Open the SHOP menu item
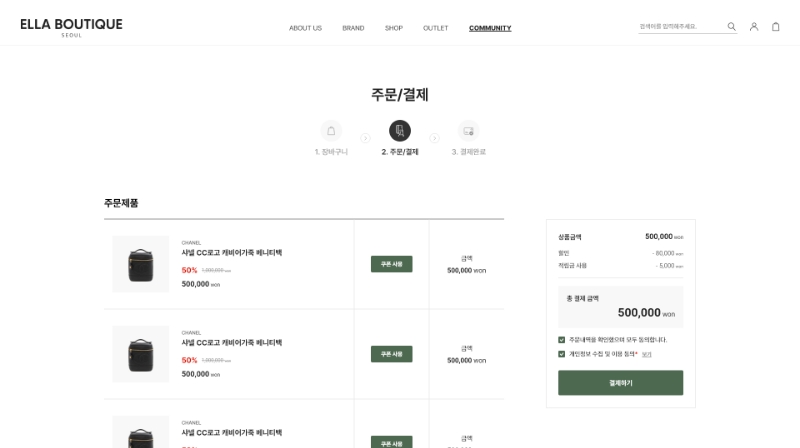This screenshot has width=800, height=448. coord(393,28)
